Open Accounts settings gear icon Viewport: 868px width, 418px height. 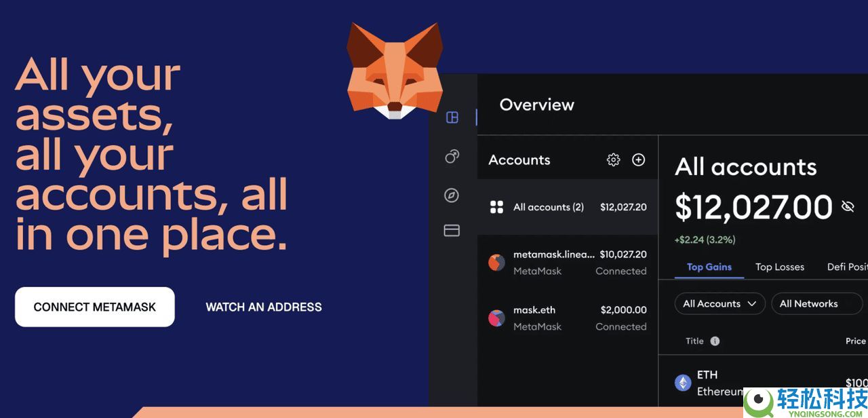[613, 159]
